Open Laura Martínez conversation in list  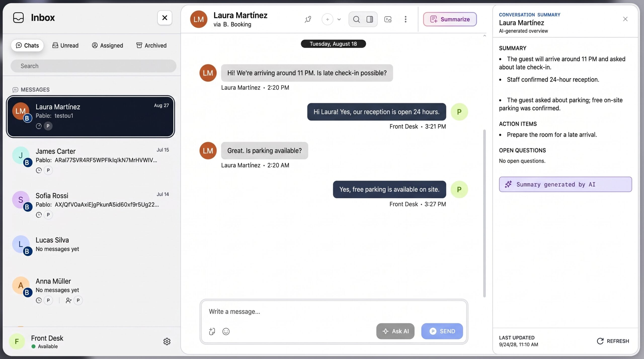[91, 117]
